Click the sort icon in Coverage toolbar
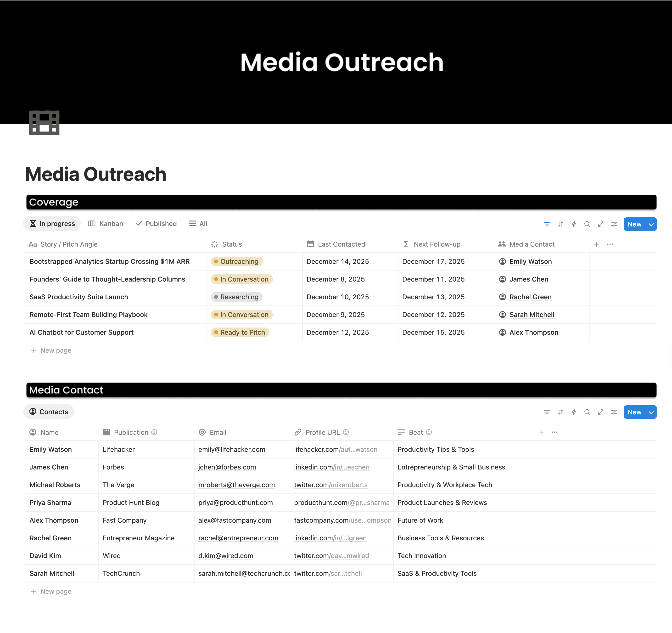Screen dimensions: 672x633 [x=560, y=224]
